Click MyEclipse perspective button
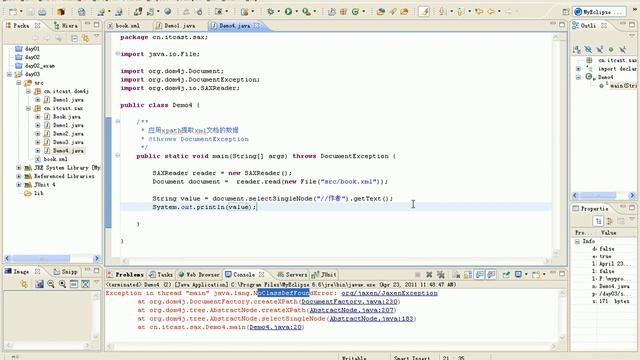640x360 pixels. point(599,12)
